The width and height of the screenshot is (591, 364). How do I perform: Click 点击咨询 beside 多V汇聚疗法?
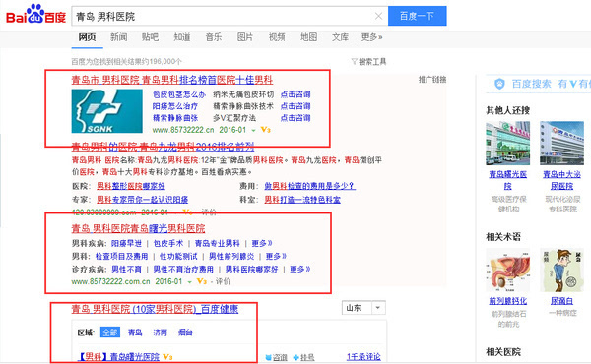pyautogui.click(x=295, y=118)
